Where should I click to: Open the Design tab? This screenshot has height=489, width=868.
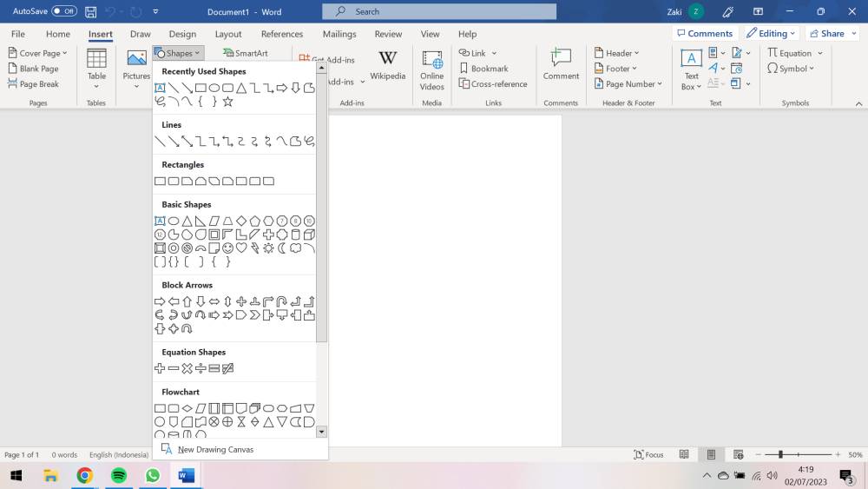coord(182,34)
